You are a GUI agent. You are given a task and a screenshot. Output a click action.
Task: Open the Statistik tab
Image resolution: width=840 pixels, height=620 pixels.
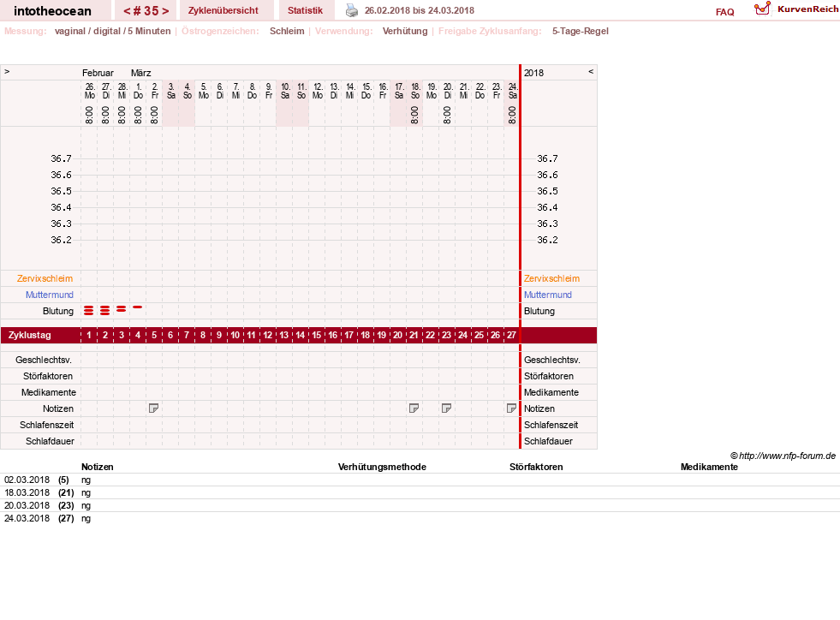tap(306, 10)
